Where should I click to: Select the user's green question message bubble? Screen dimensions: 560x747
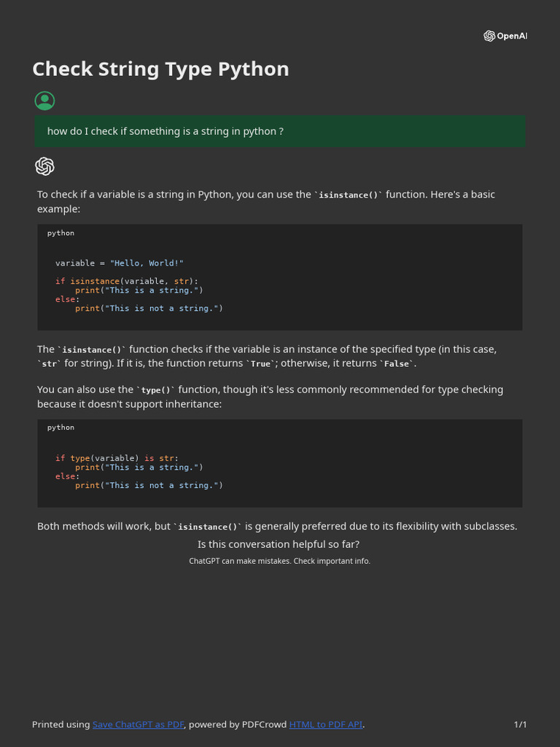[x=280, y=131]
